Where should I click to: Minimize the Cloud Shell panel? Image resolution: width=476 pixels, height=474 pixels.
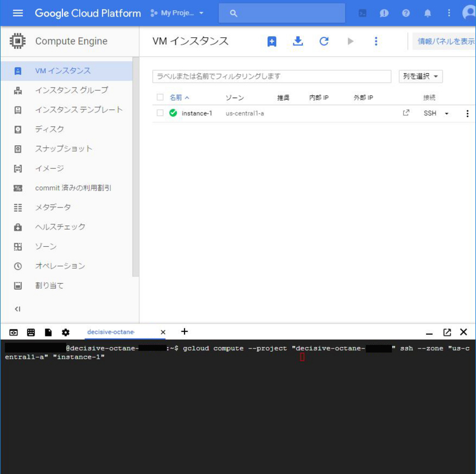(429, 333)
